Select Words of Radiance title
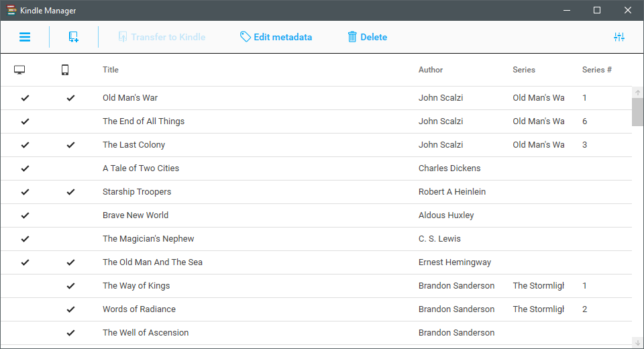 [140, 309]
